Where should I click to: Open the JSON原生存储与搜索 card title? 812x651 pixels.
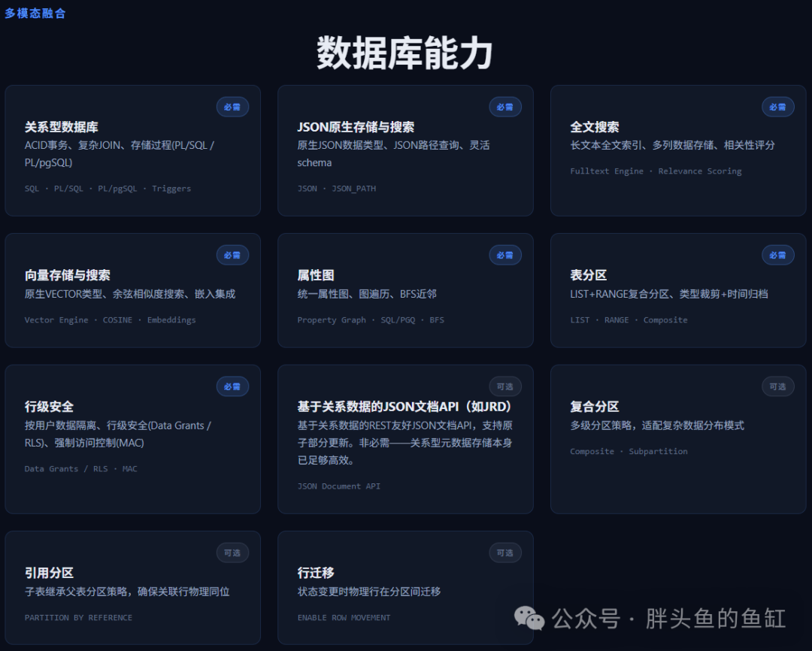point(356,127)
